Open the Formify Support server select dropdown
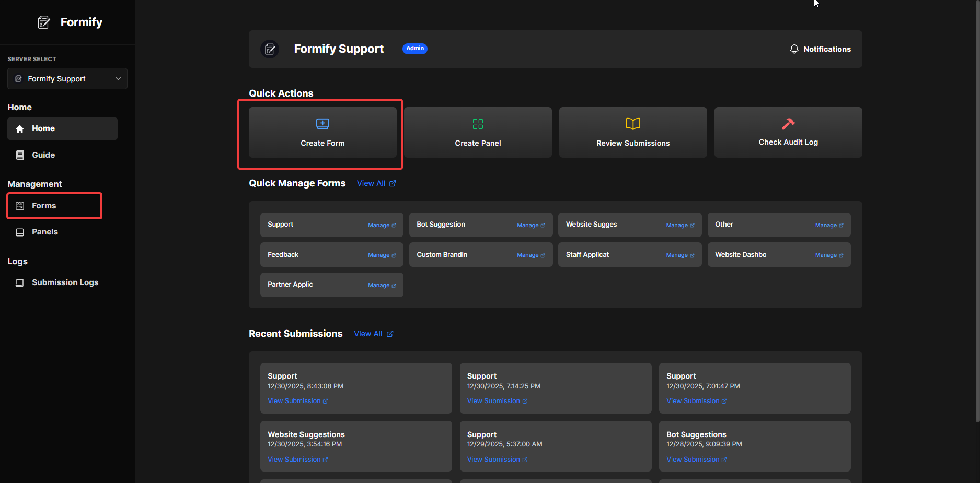 [67, 79]
